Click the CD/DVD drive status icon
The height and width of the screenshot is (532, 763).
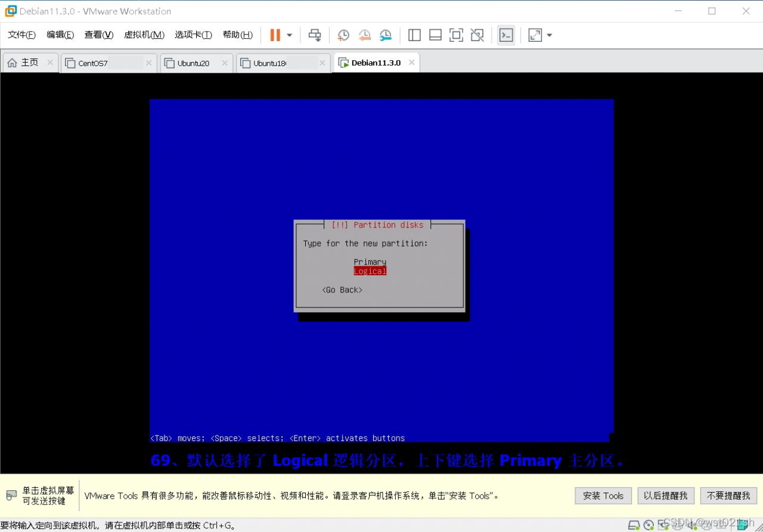pyautogui.click(x=649, y=525)
